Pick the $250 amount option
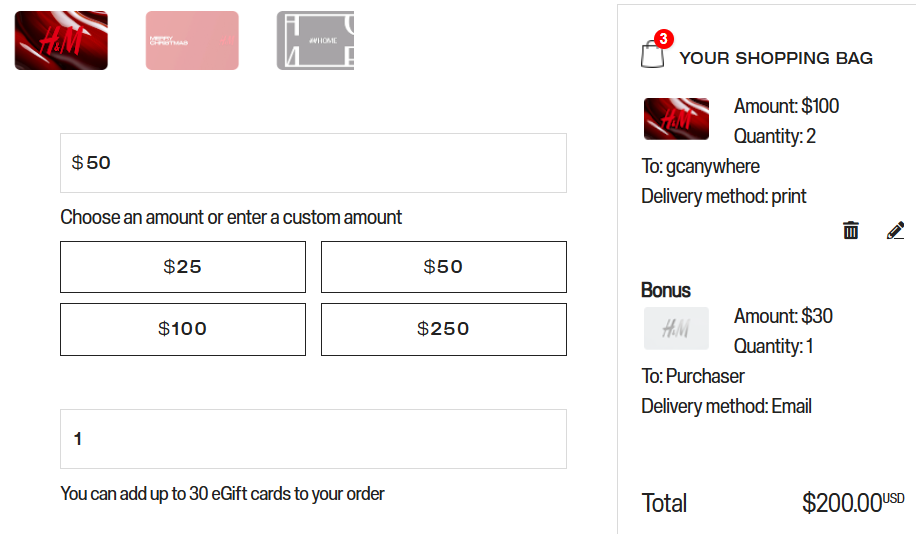Screen dimensions: 916x534 click(443, 329)
